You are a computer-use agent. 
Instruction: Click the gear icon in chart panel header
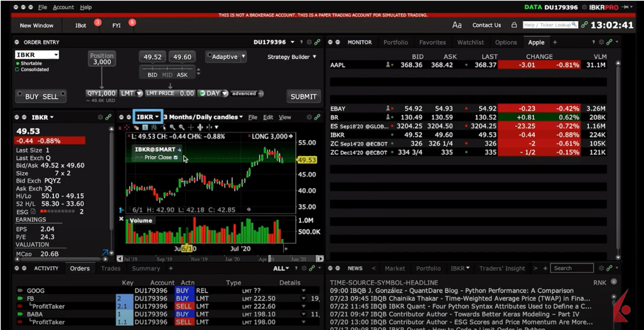pyautogui.click(x=309, y=118)
